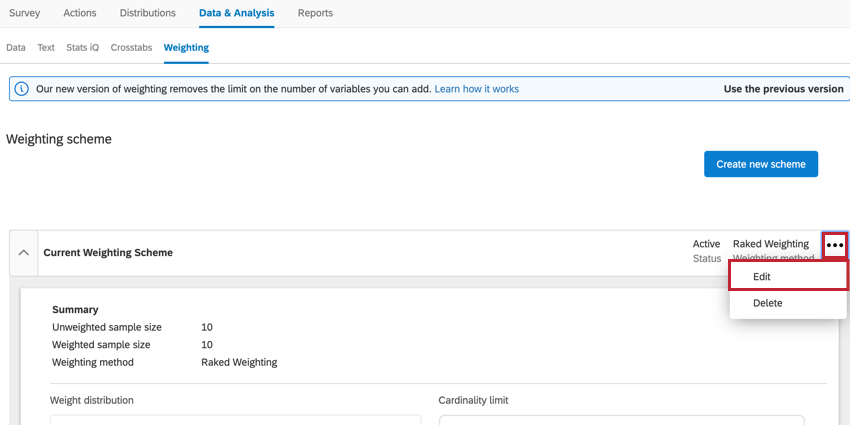The image size is (850, 425).
Task: Open the Data sub-tab
Action: pyautogui.click(x=16, y=47)
